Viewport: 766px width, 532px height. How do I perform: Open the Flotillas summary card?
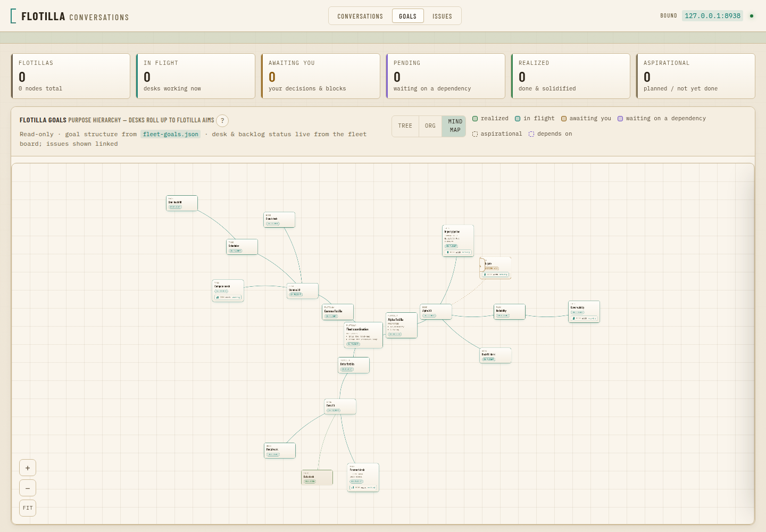(71, 76)
